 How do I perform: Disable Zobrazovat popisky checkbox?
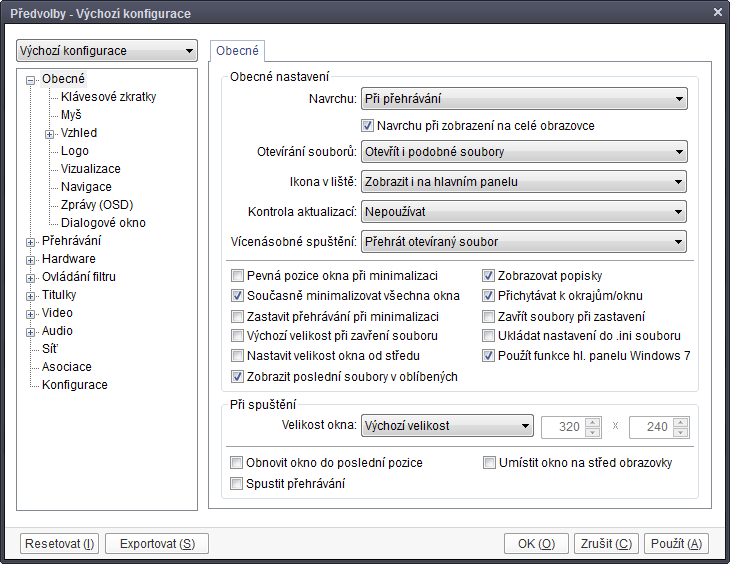490,276
